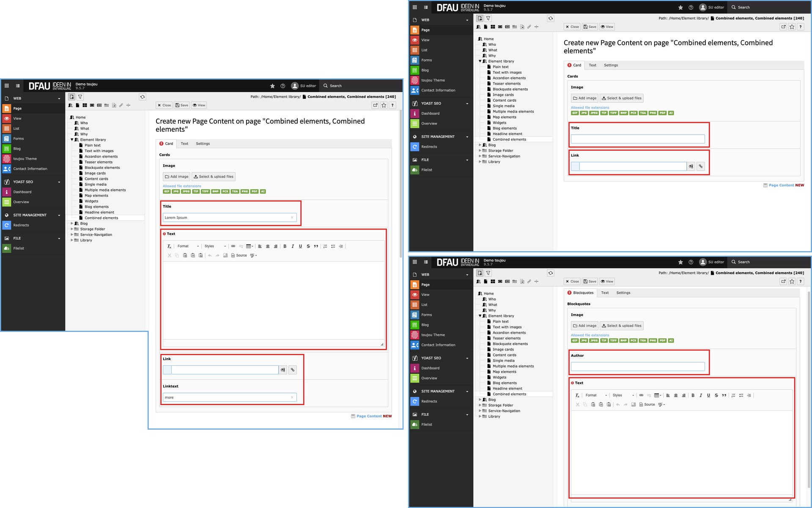Viewport: 812px width, 508px height.
Task: Clear the 'more' Linktext value
Action: [x=292, y=398]
